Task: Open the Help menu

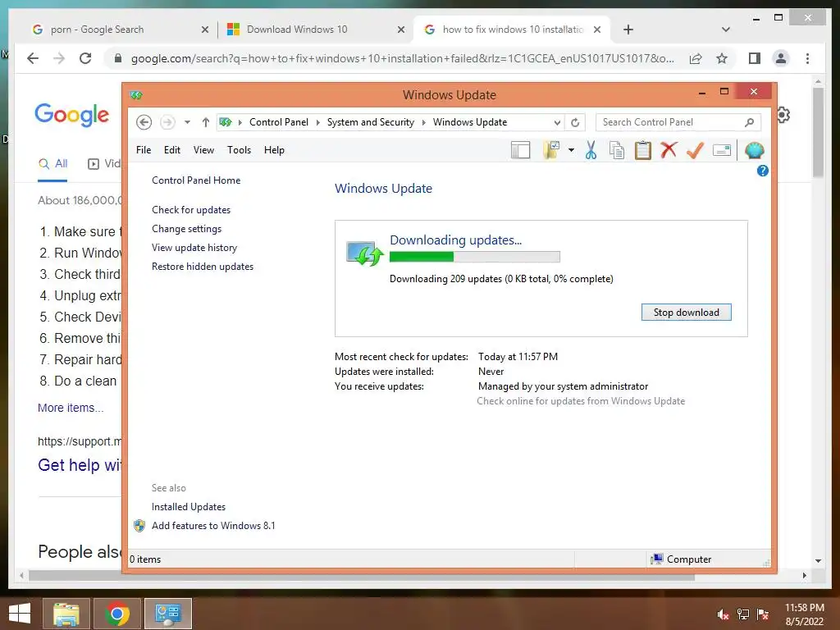Action: click(x=274, y=150)
